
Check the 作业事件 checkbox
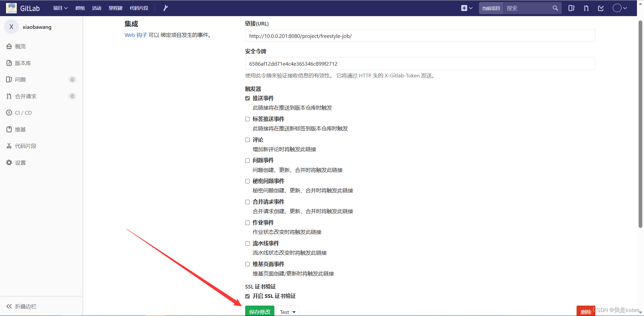pyautogui.click(x=248, y=223)
